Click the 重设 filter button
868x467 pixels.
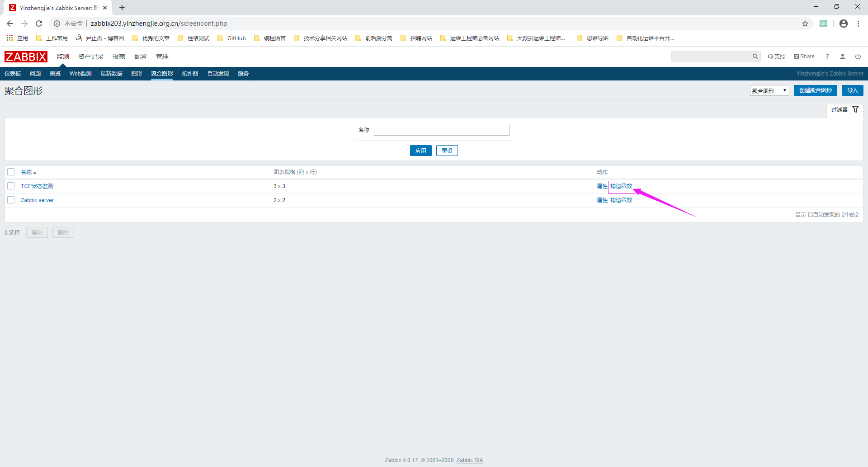(447, 151)
